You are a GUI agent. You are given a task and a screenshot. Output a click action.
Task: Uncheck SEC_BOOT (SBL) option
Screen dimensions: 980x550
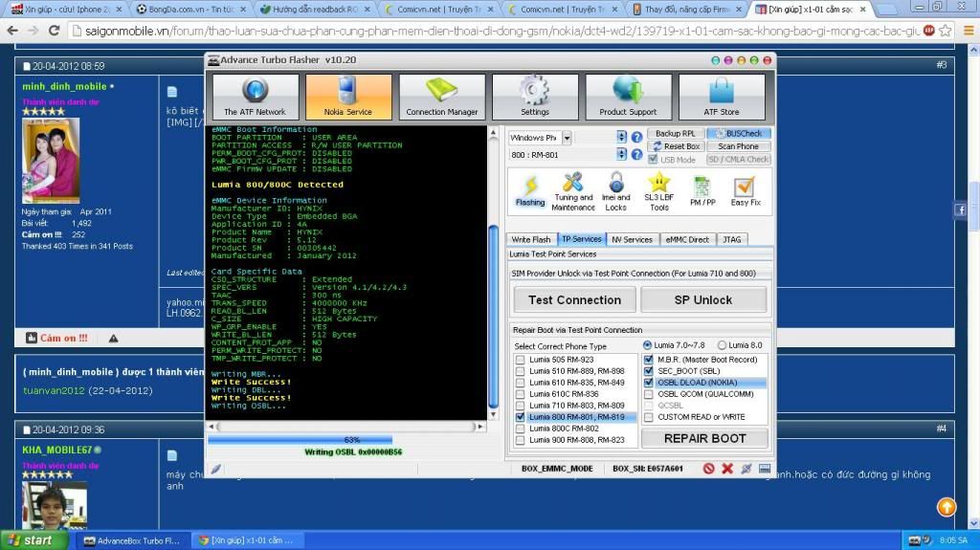pos(648,370)
